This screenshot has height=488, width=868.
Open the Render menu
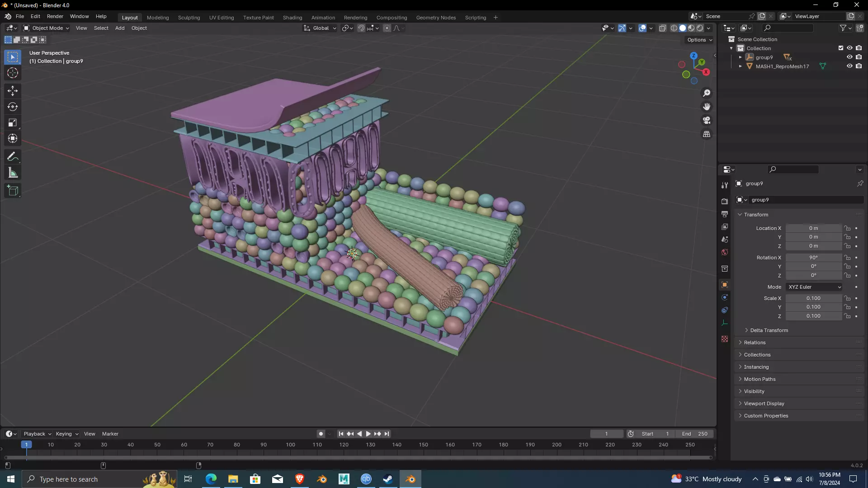pos(55,16)
